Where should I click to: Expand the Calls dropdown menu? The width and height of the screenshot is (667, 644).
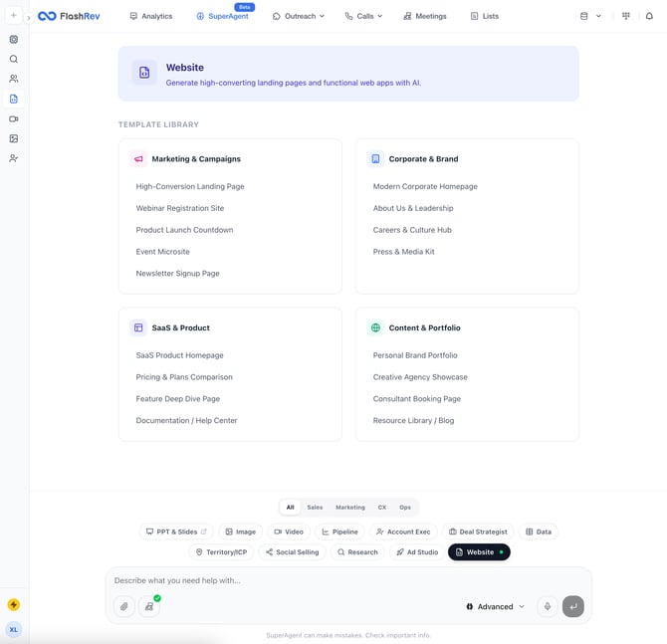[363, 16]
